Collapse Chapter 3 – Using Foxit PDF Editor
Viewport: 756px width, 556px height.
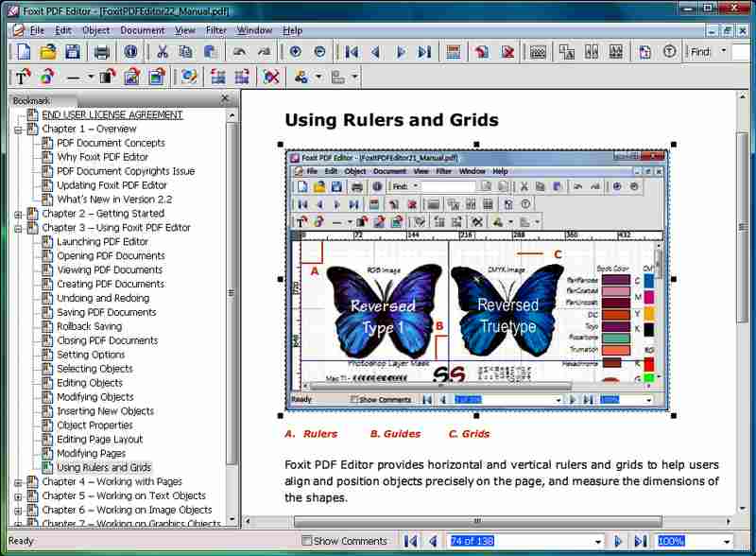(18, 228)
